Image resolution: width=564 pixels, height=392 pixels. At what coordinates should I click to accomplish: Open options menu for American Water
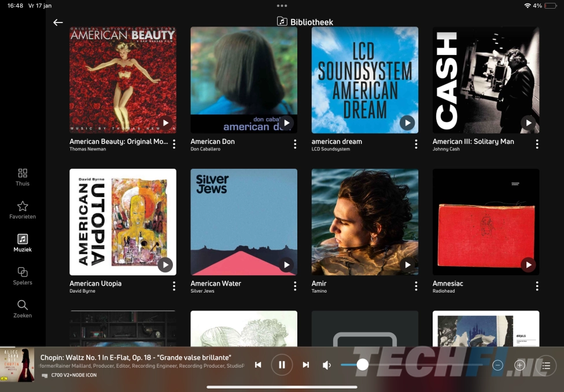coord(295,286)
